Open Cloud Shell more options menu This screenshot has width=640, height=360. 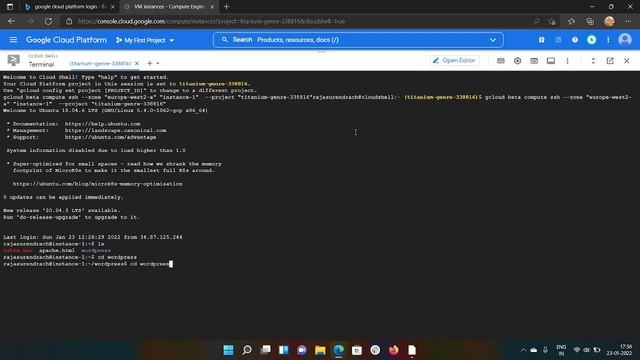click(567, 61)
